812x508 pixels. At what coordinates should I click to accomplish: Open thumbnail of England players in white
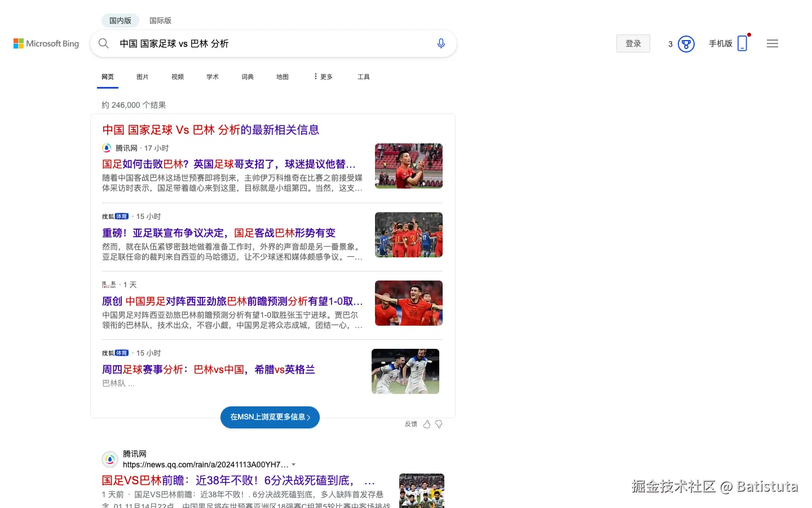point(405,371)
